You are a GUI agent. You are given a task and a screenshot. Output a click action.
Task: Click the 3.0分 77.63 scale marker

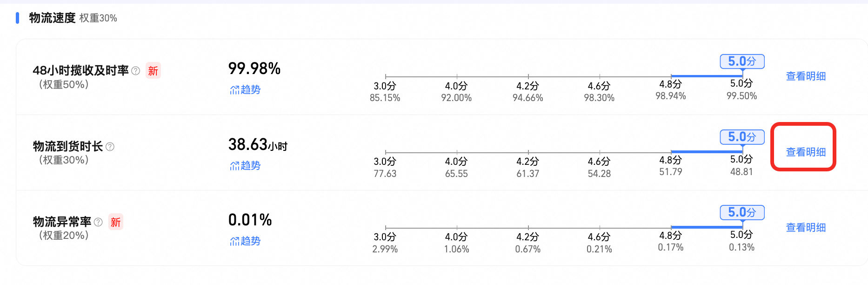[x=385, y=168]
